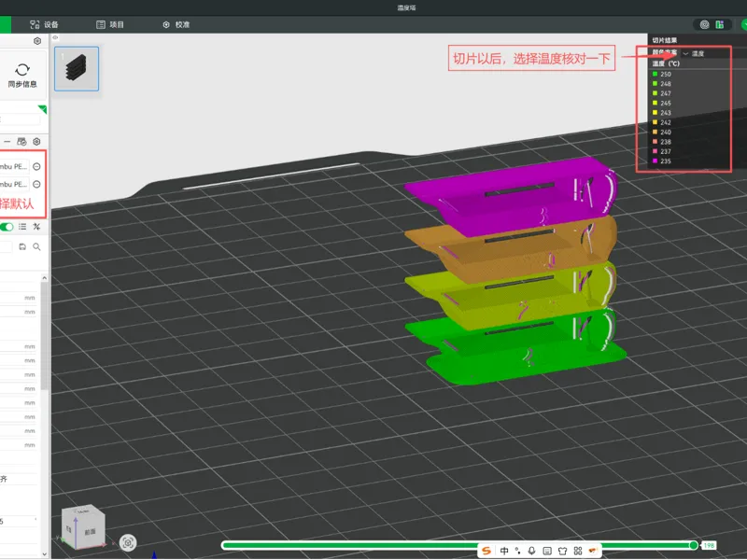Screen dimensions: 747x560
Task: Open the 温度 color scheme dropdown
Action: pyautogui.click(x=694, y=53)
